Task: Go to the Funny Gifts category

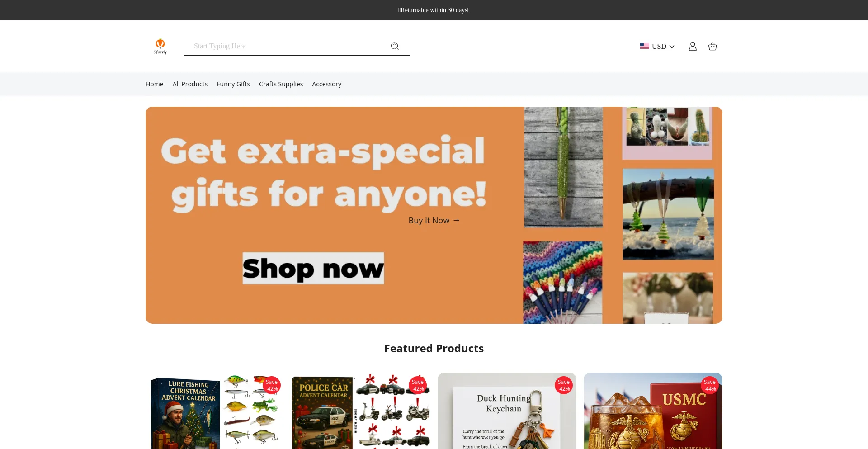Action: click(x=233, y=84)
